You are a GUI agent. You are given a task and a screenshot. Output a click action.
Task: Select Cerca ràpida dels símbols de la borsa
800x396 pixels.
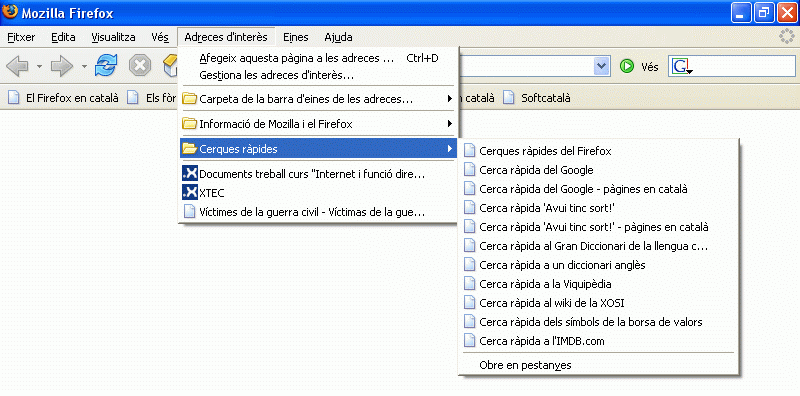598,322
